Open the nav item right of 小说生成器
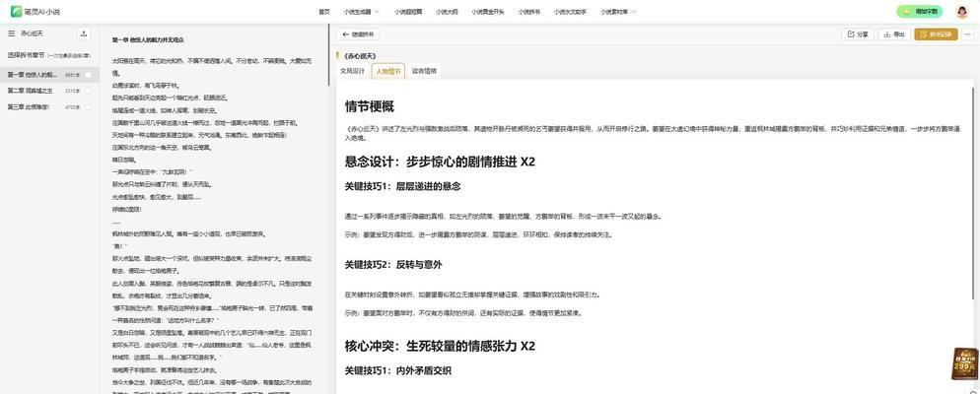The image size is (980, 394). tap(408, 12)
